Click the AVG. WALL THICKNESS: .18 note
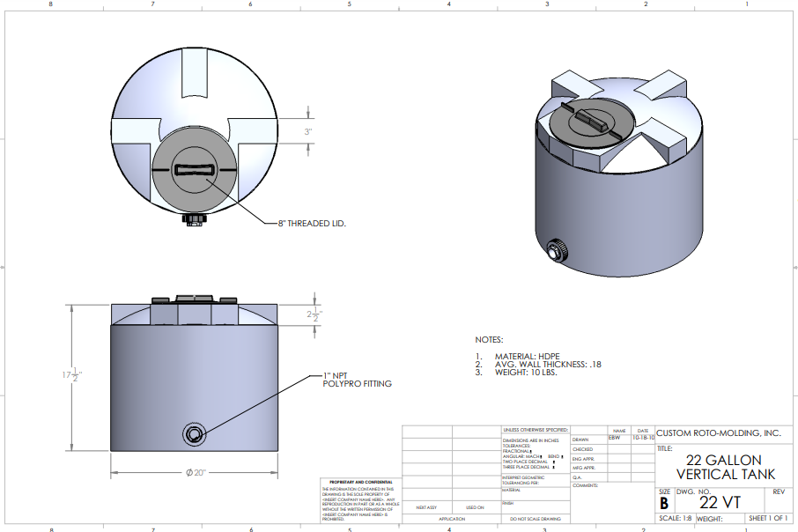Image resolution: width=798 pixels, height=532 pixels. coord(547,365)
